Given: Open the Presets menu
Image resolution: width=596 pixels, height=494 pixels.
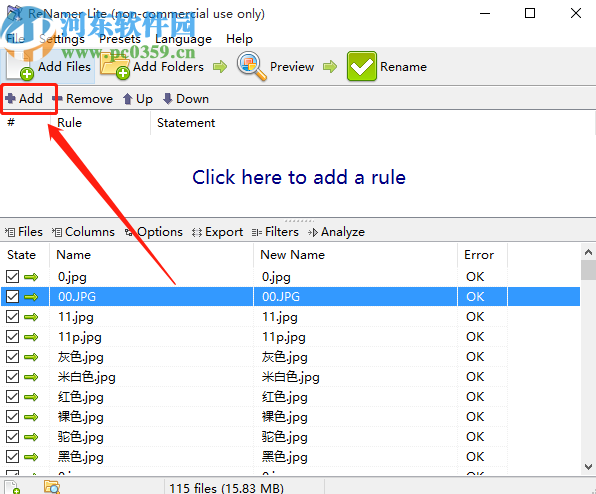Looking at the screenshot, I should (120, 39).
